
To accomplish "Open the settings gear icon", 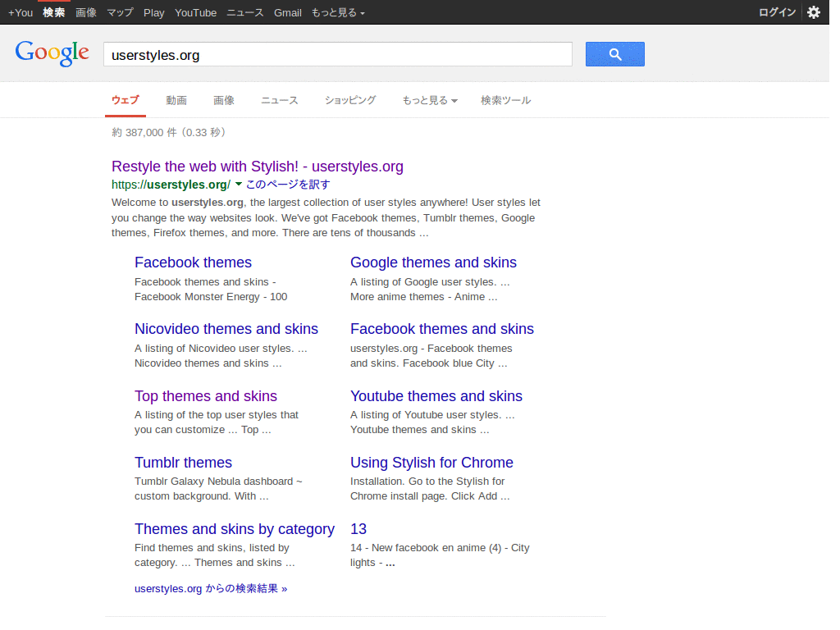I will click(x=813, y=12).
